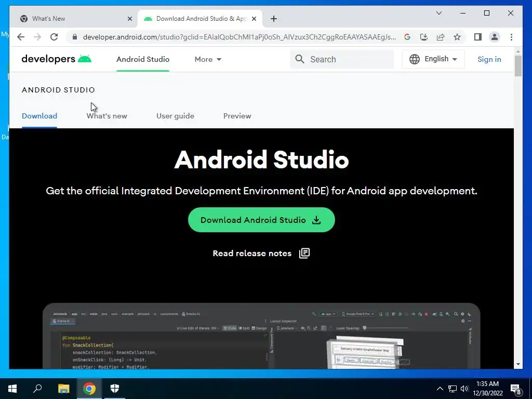Click the page vertical scrollbar thumb

pyautogui.click(x=518, y=65)
